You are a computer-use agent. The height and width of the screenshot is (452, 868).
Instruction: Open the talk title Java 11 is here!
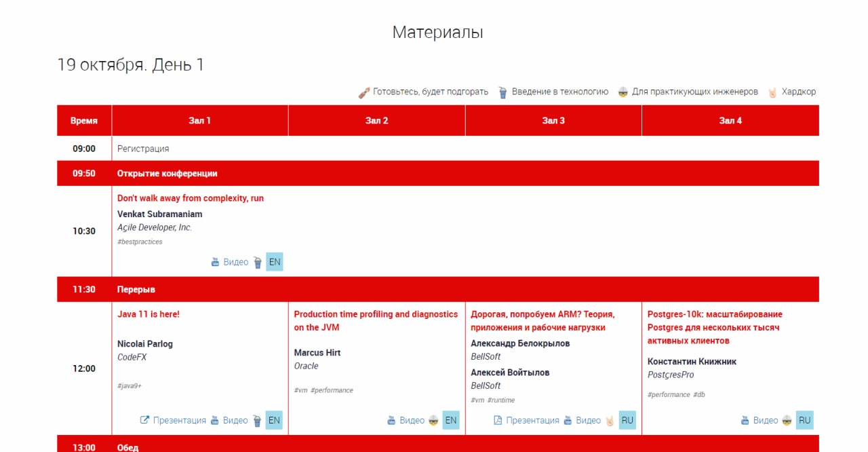(149, 314)
